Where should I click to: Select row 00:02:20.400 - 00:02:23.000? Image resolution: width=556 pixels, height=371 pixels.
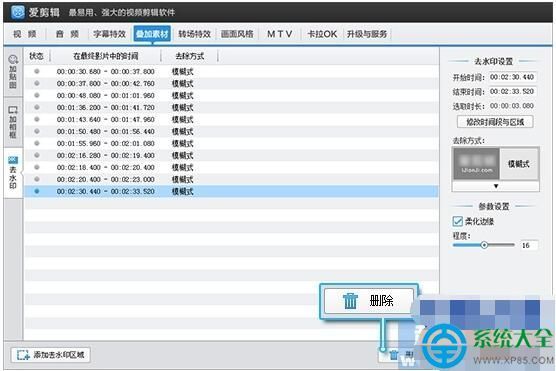click(x=231, y=179)
